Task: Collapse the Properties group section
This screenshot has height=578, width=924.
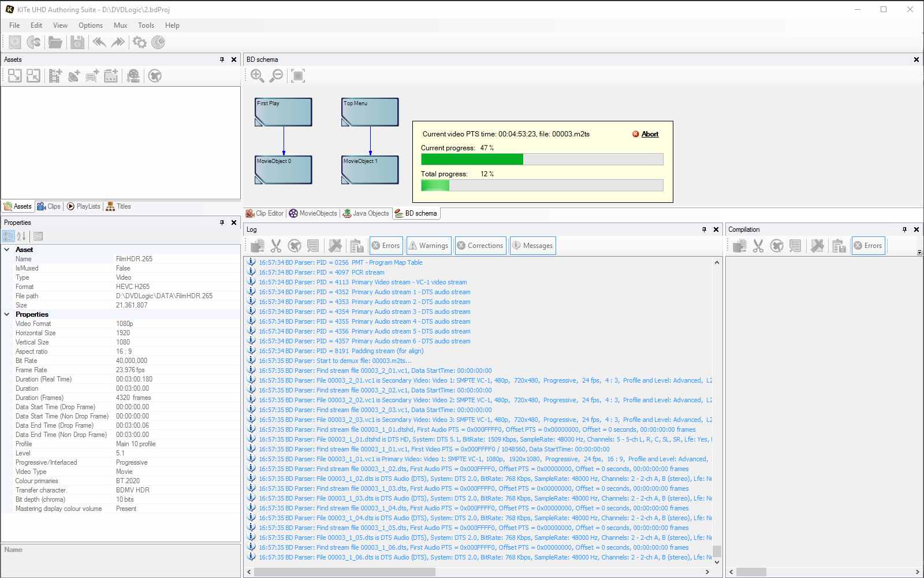Action: pos(7,314)
